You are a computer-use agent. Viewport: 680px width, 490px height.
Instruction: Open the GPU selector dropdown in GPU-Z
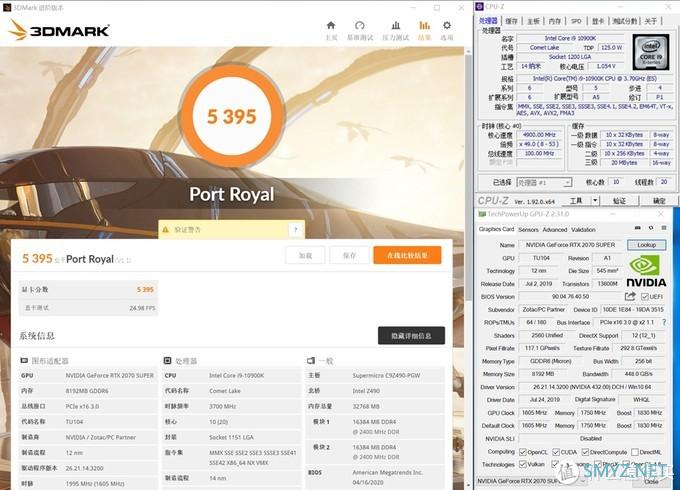[x=531, y=481]
